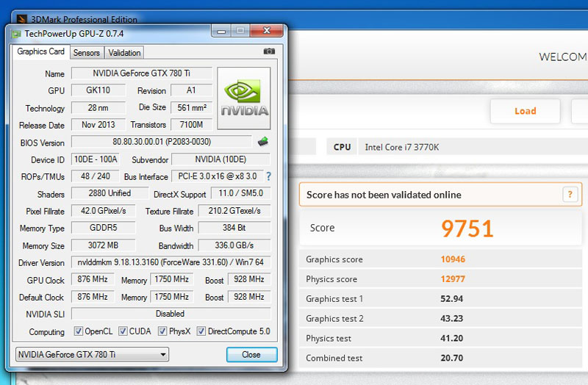Click the Name field NVIDIA GeForce GTX 780 Ti

[x=142, y=73]
